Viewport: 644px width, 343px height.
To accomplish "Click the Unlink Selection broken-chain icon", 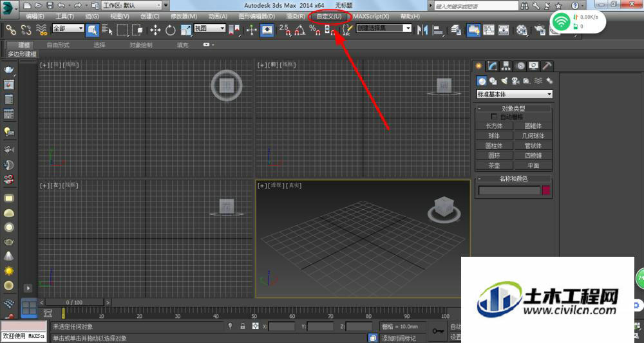I will [x=26, y=30].
